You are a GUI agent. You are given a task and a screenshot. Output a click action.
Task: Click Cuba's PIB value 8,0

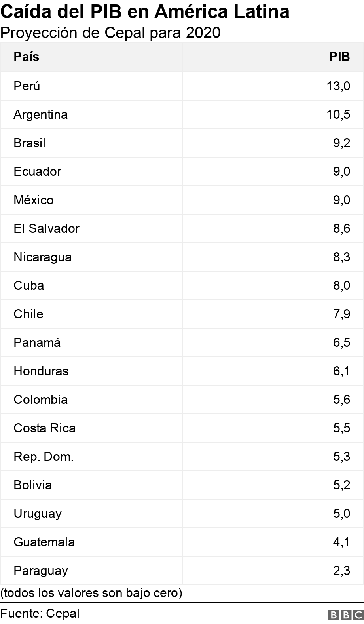click(341, 285)
